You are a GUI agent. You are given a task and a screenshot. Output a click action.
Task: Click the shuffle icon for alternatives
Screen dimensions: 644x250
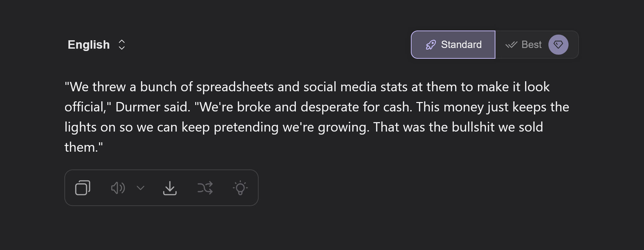(205, 188)
